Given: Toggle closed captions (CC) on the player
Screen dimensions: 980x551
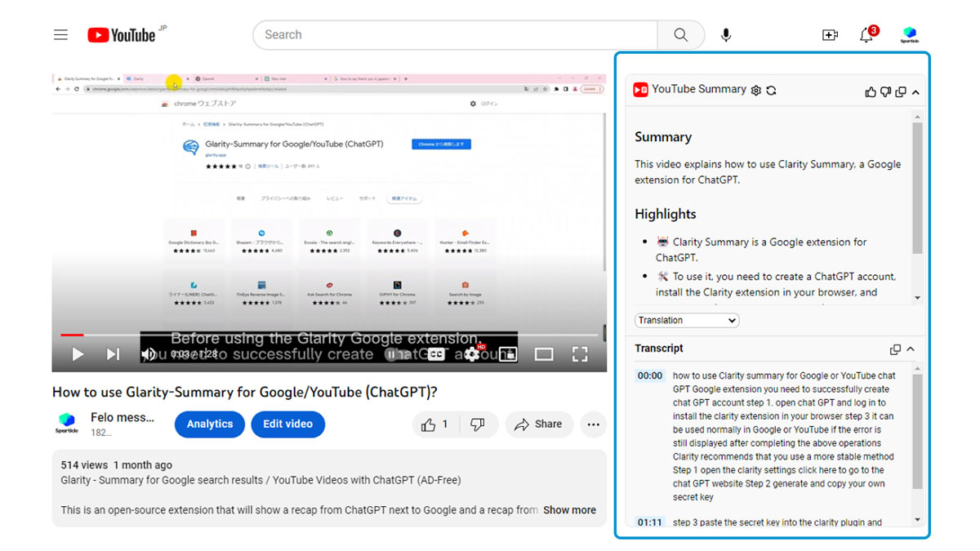Looking at the screenshot, I should pos(437,354).
